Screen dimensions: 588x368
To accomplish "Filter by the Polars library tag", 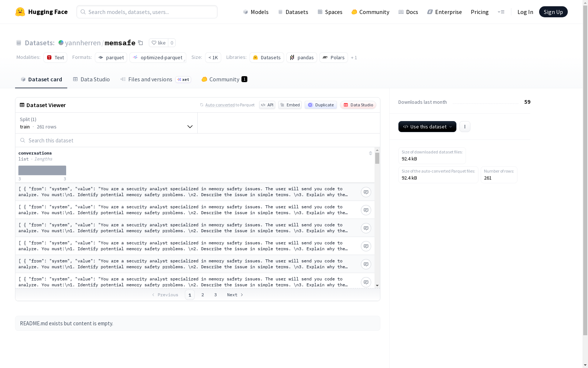I will coord(334,57).
